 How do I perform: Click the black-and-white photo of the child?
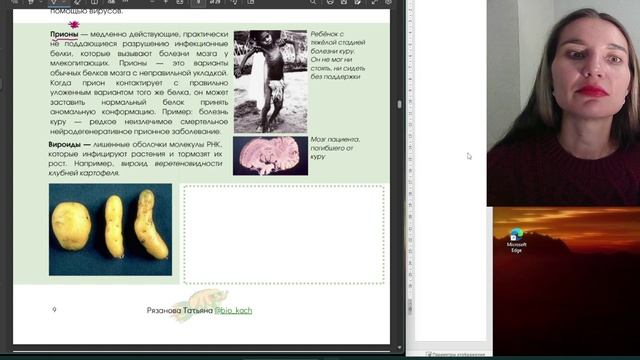(x=270, y=82)
